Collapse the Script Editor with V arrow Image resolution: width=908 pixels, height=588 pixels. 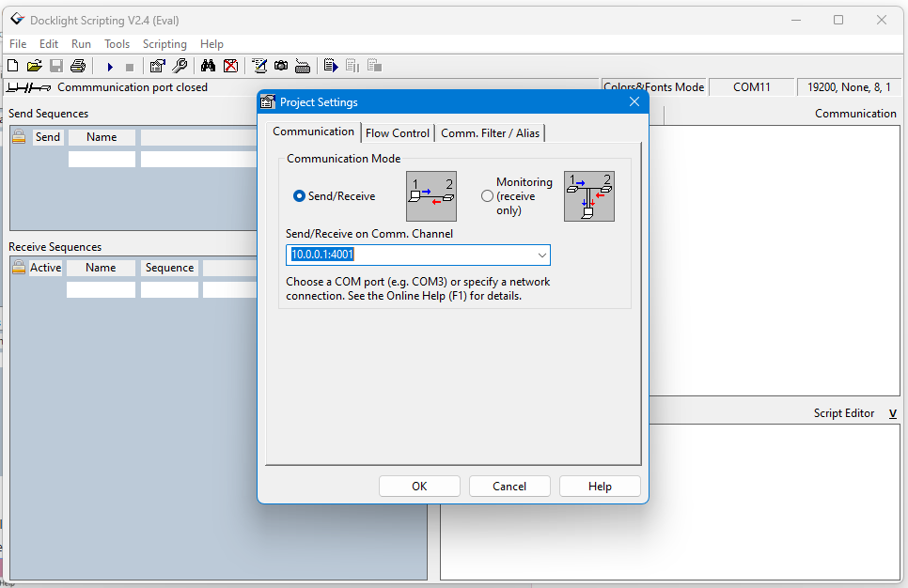(892, 413)
